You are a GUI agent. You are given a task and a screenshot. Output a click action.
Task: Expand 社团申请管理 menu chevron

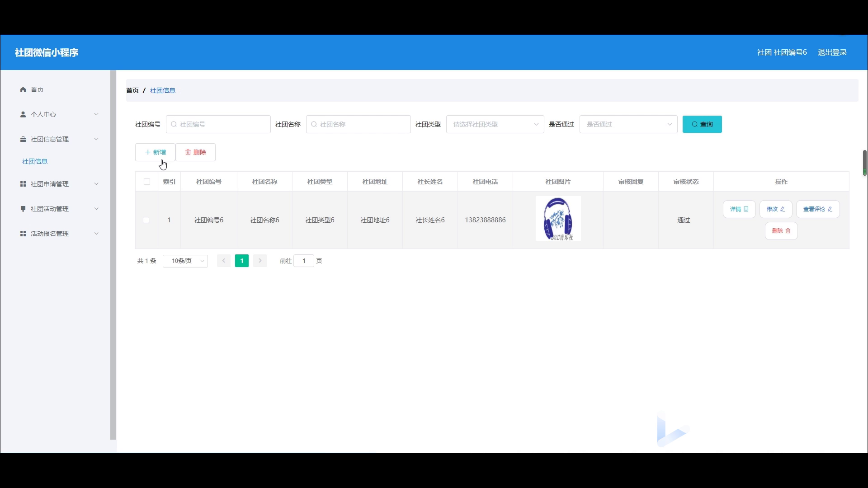pyautogui.click(x=96, y=184)
